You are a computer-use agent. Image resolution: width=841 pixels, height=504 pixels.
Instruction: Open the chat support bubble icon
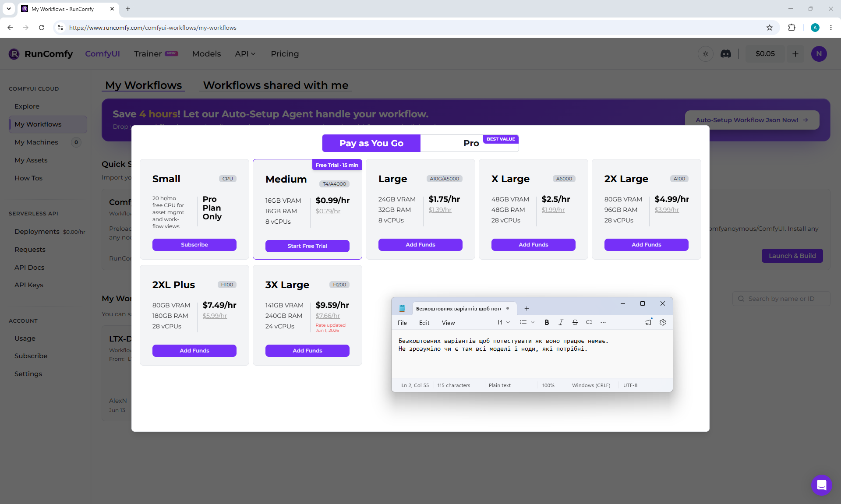pos(821,485)
